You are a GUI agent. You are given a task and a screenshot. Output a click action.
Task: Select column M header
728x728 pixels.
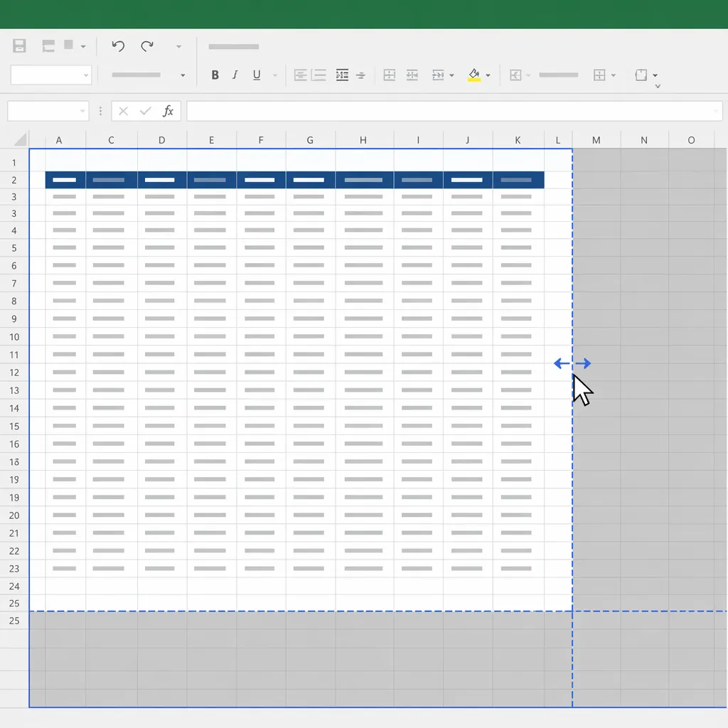click(x=596, y=140)
